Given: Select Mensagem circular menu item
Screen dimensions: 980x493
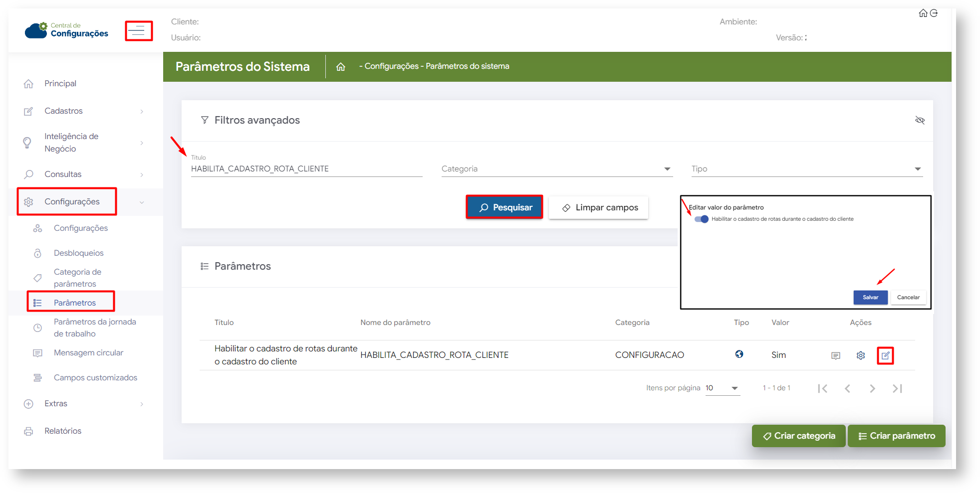Looking at the screenshot, I should [88, 353].
